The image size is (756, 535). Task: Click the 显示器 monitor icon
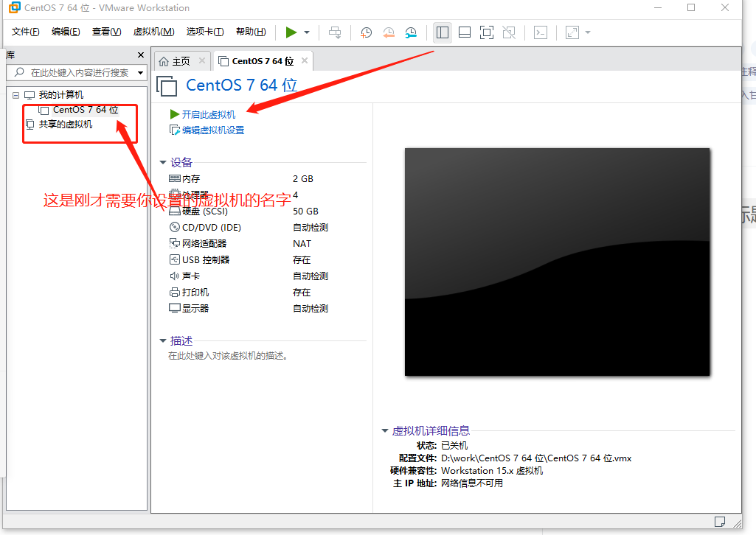click(x=175, y=308)
